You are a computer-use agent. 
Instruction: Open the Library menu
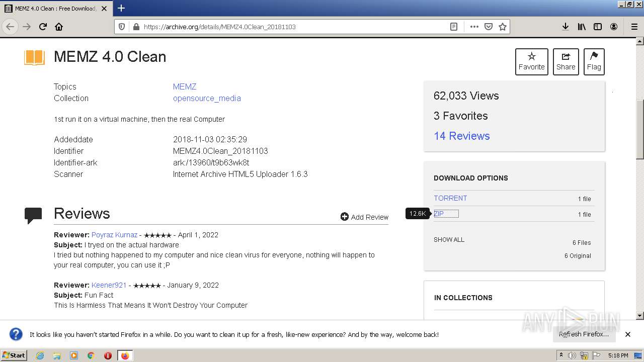tap(582, 27)
